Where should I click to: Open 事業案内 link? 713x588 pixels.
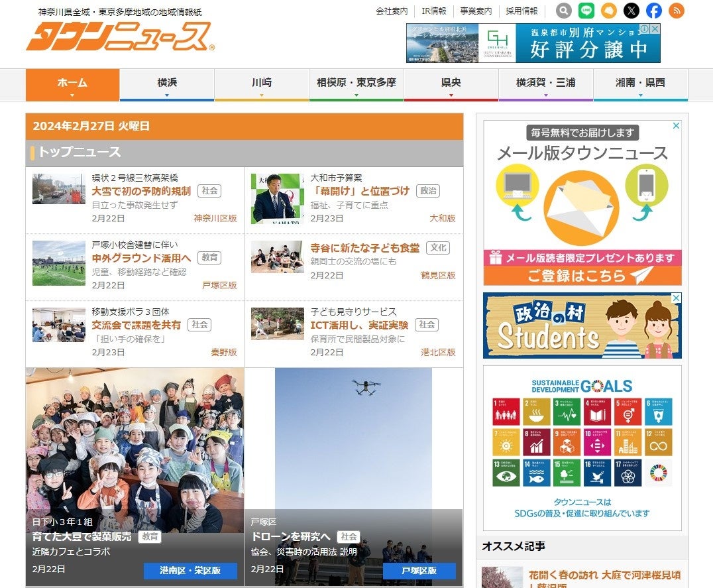[x=476, y=11]
